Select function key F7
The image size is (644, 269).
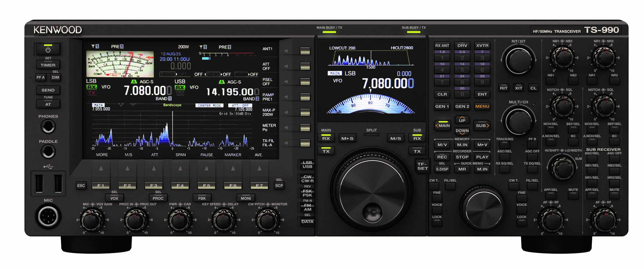click(259, 185)
